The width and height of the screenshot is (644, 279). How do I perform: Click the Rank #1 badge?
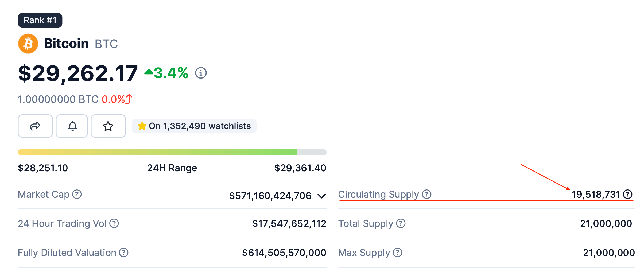[x=40, y=20]
